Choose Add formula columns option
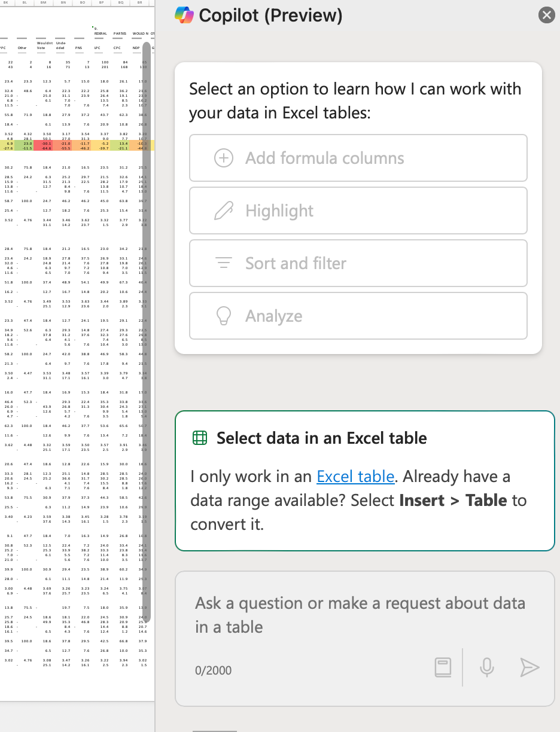Screen dimensions: 560x732 pyautogui.click(x=358, y=158)
